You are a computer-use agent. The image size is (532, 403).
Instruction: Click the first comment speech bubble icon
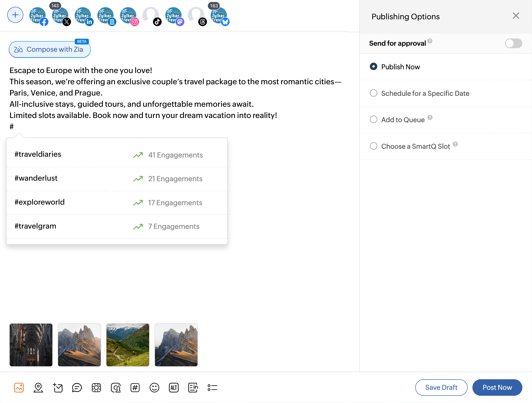point(77,387)
